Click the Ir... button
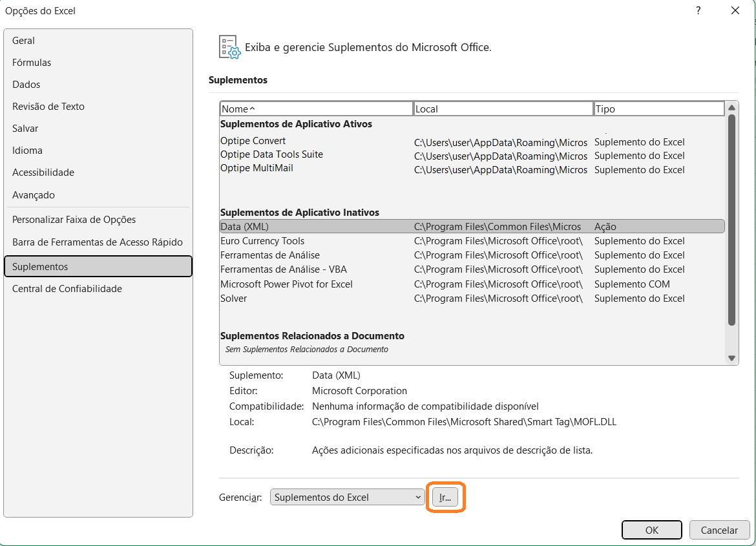The image size is (756, 546). click(445, 498)
